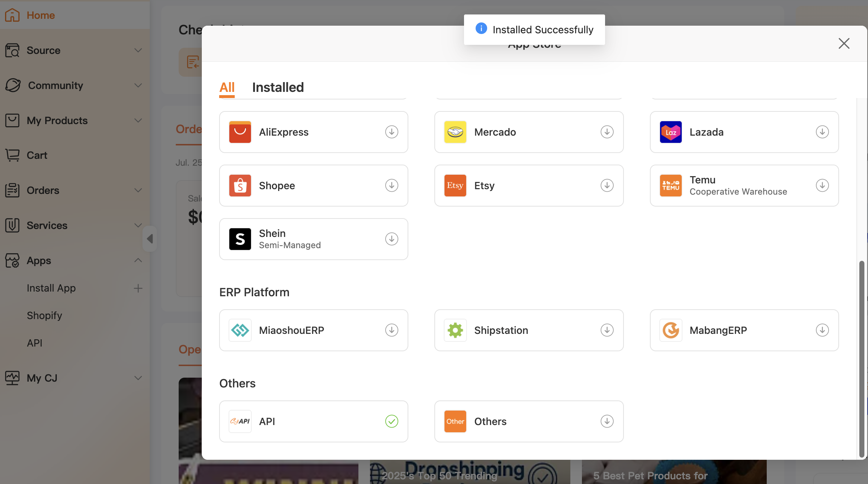Click the green installed checkmark on API
This screenshot has width=868, height=484.
392,421
